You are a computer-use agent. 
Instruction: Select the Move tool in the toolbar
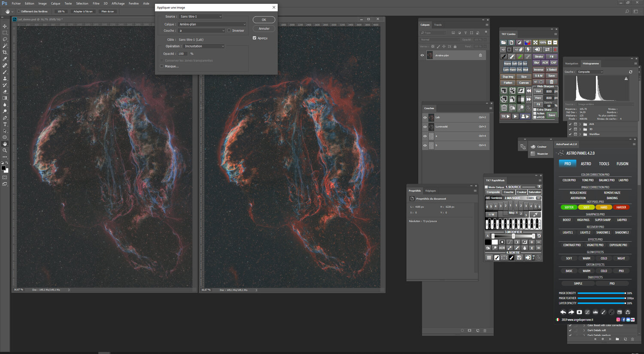(5, 26)
